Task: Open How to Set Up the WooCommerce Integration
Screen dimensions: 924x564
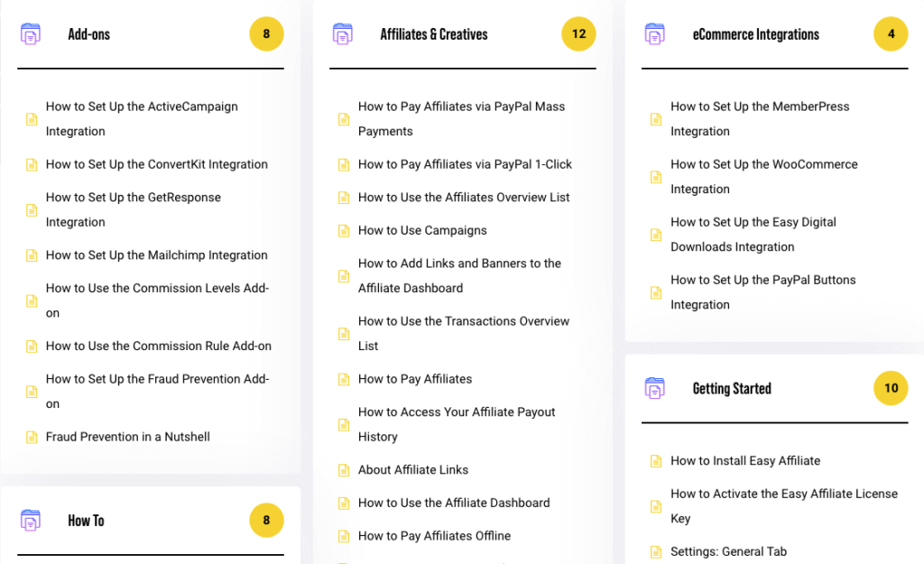Action: point(763,176)
